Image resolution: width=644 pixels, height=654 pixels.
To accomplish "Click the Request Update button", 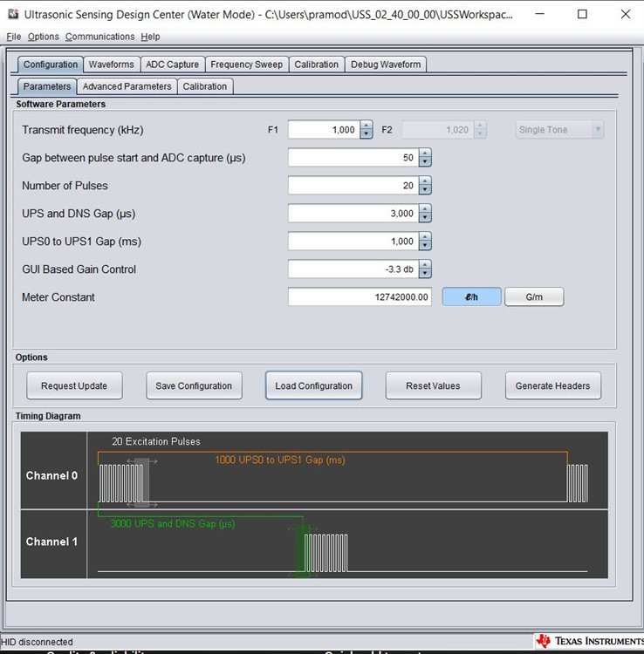I will pyautogui.click(x=74, y=385).
